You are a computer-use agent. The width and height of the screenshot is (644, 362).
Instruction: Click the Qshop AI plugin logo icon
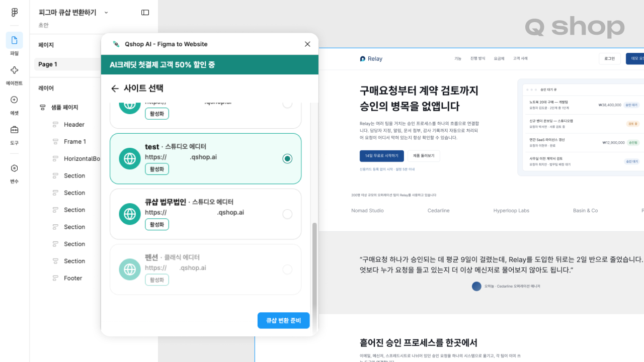tap(116, 44)
